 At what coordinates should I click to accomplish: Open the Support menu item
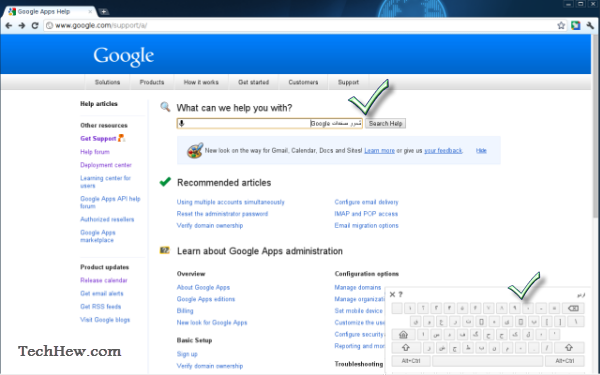[348, 82]
